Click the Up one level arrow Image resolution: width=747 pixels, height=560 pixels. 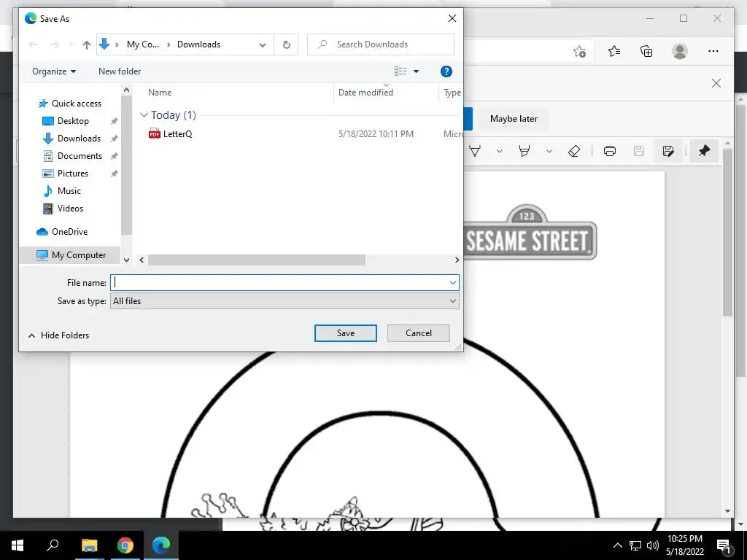(x=86, y=44)
